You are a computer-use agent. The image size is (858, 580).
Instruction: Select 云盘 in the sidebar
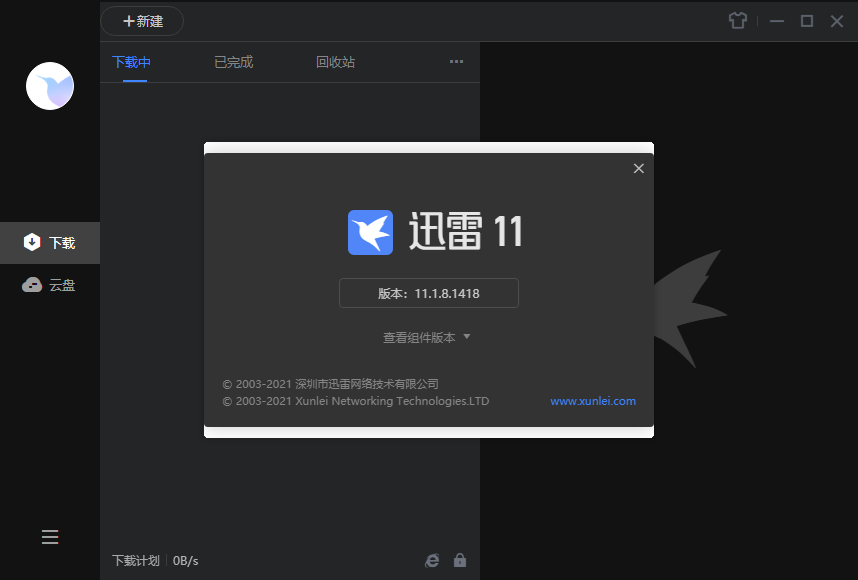[x=50, y=285]
